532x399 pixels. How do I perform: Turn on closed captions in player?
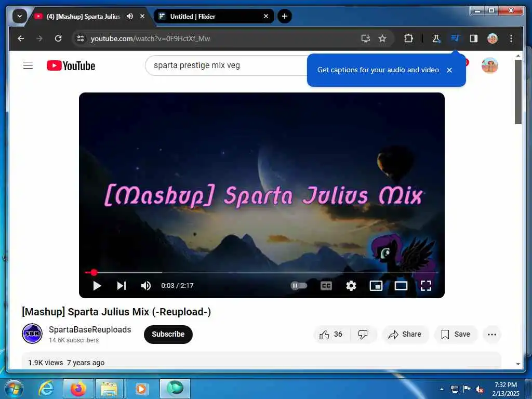[x=326, y=286]
